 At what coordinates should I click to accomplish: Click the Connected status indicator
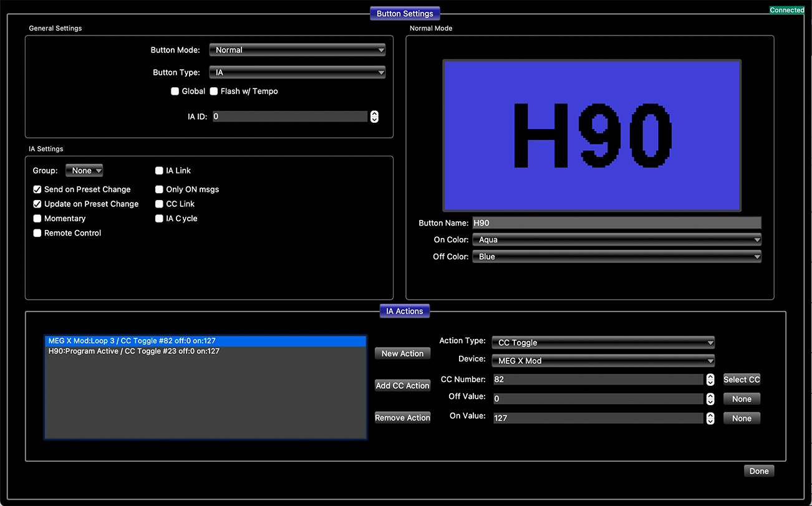click(x=787, y=10)
